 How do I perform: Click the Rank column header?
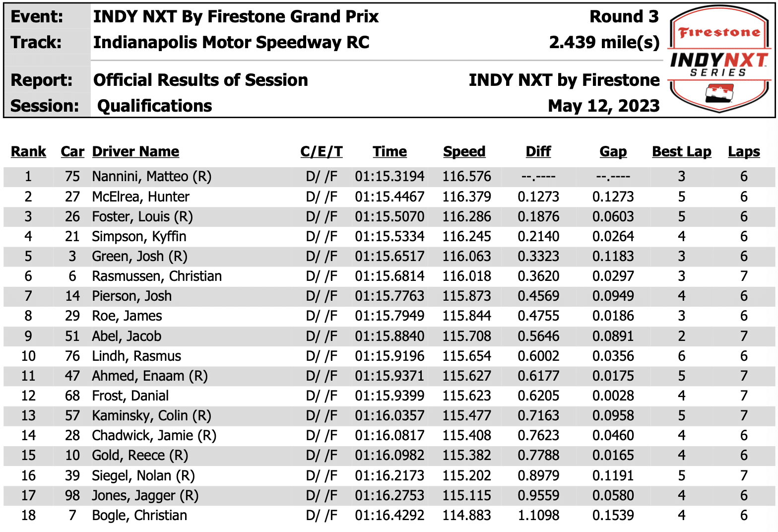[x=28, y=151]
